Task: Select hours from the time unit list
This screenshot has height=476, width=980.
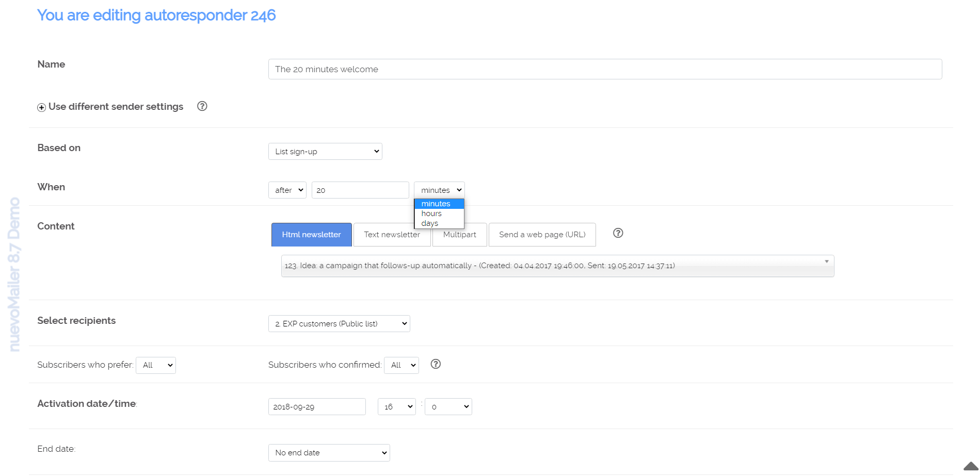Action: [x=432, y=214]
